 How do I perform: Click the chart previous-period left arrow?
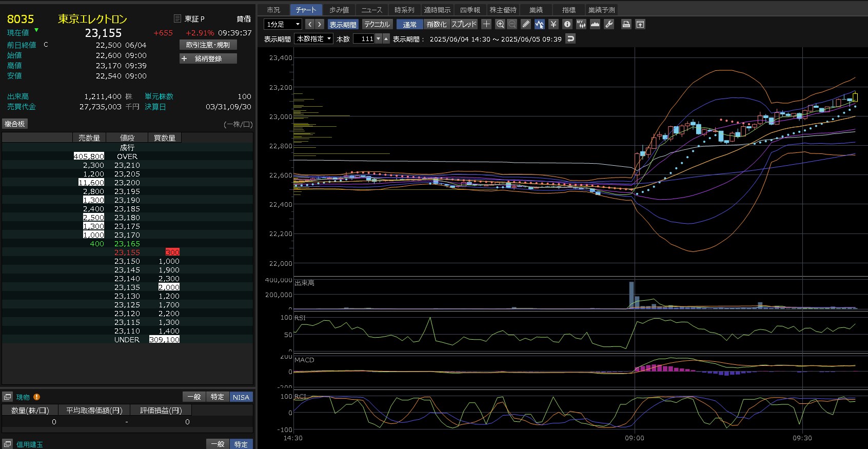pos(309,24)
